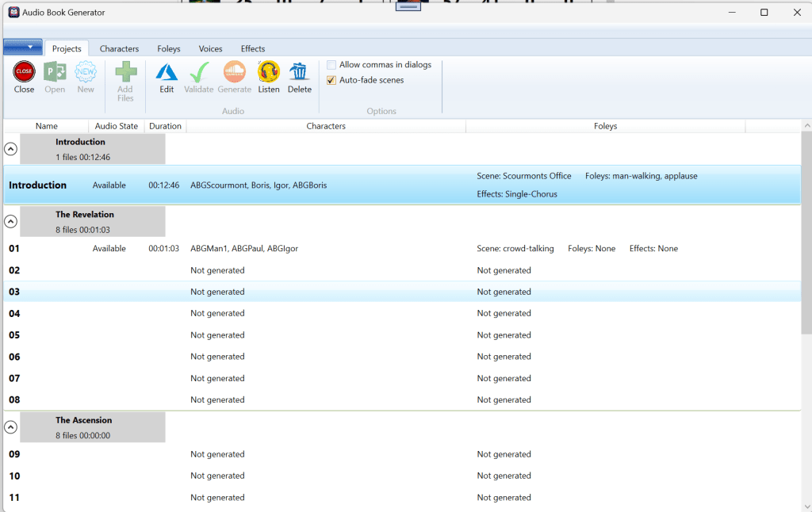The image size is (812, 512).
Task: Click the green Add Files icon
Action: click(x=125, y=73)
